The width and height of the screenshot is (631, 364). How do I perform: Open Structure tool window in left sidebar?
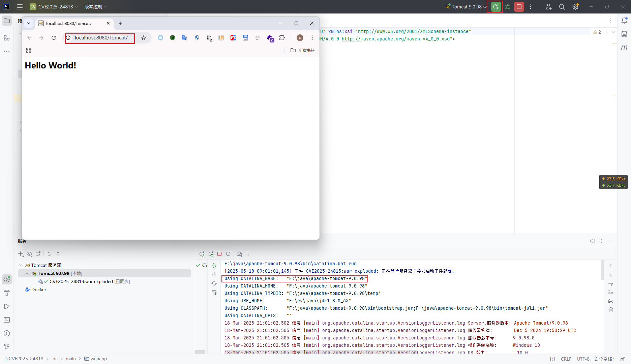[x=7, y=38]
